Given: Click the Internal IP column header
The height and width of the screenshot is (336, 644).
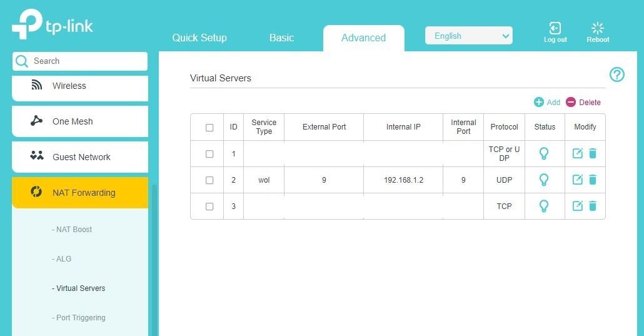Looking at the screenshot, I should click(403, 127).
